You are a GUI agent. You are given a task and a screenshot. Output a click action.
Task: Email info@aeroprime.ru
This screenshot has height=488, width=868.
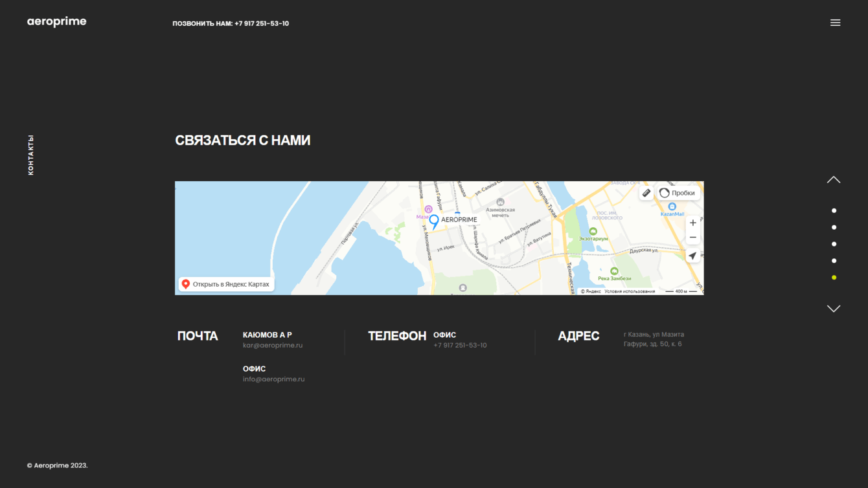(x=273, y=379)
